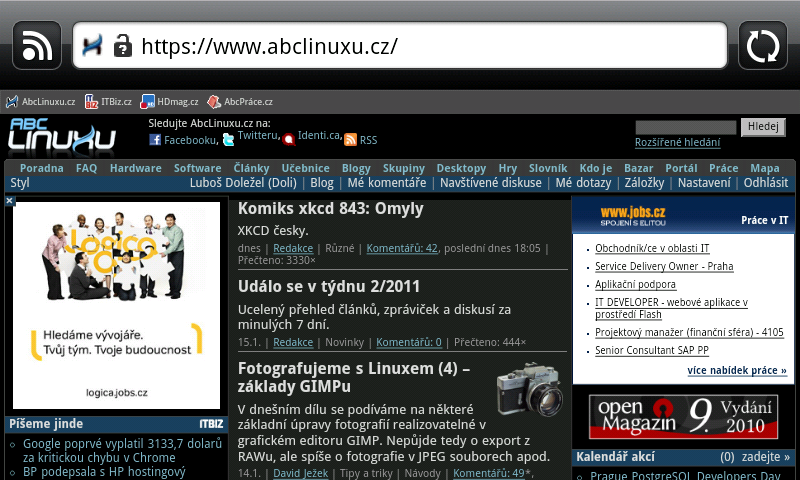
Task: Go to the Bazar section
Action: 638,168
